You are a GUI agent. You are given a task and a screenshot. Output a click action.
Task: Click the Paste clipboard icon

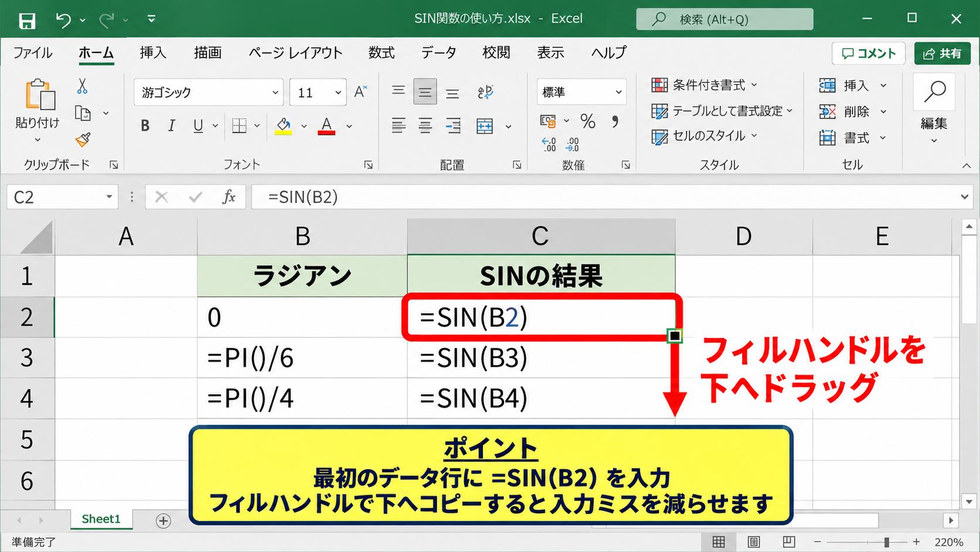point(40,94)
